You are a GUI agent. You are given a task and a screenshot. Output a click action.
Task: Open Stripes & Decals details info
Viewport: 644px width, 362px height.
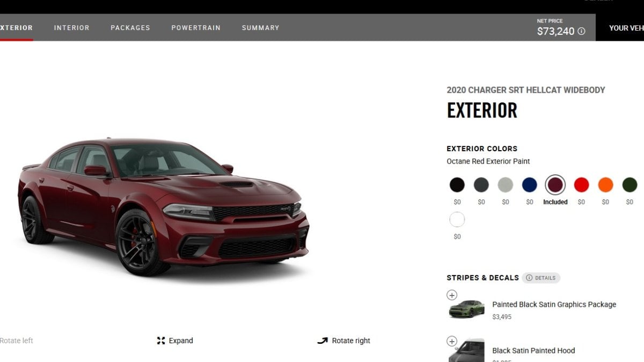541,278
